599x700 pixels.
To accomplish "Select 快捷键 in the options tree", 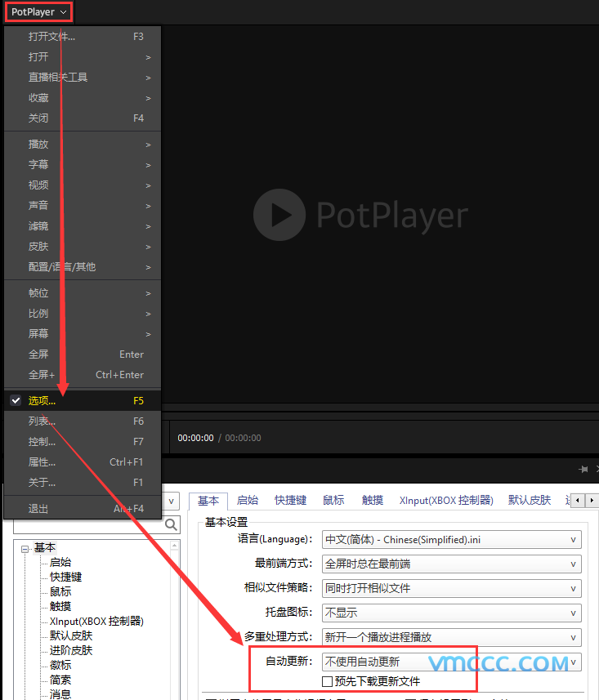I will click(x=65, y=577).
